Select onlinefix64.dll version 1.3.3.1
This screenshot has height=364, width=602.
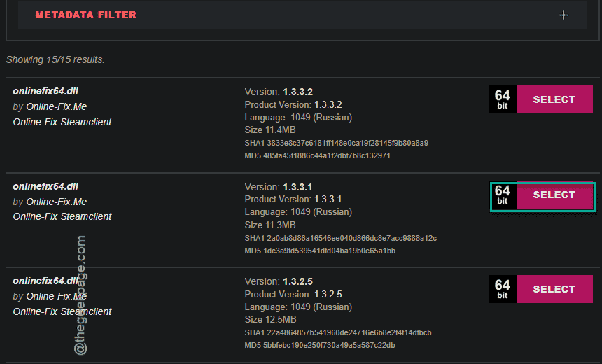554,195
